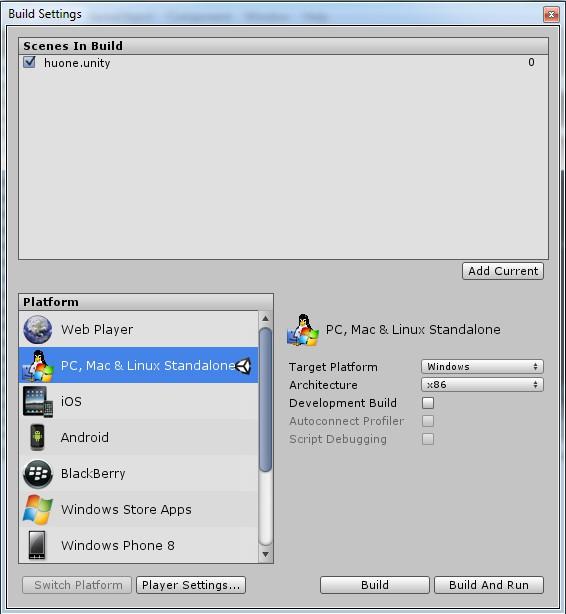Image resolution: width=566 pixels, height=614 pixels.
Task: Uncheck the huone.unity scene checkbox
Action: pos(29,62)
